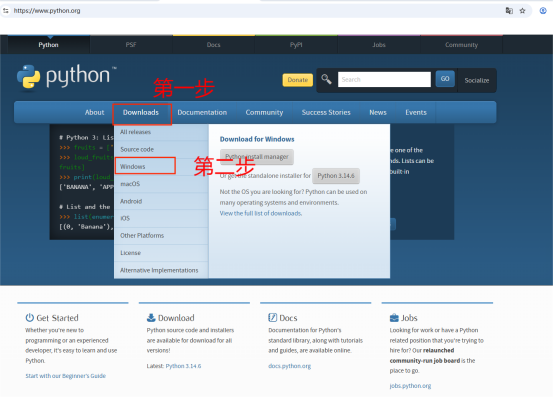
Task: Choose macOS in Downloads submenu
Action: point(161,184)
